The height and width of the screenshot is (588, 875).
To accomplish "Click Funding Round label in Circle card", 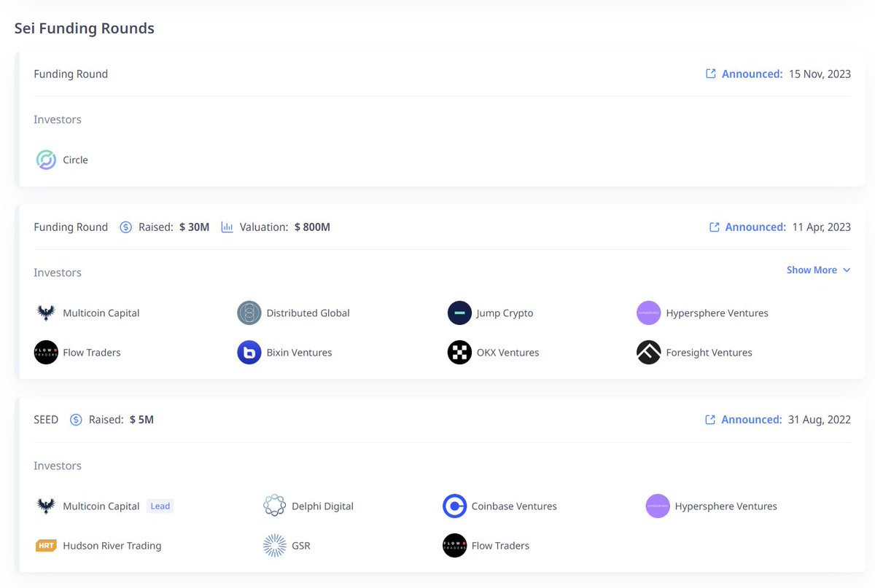I will click(x=71, y=74).
